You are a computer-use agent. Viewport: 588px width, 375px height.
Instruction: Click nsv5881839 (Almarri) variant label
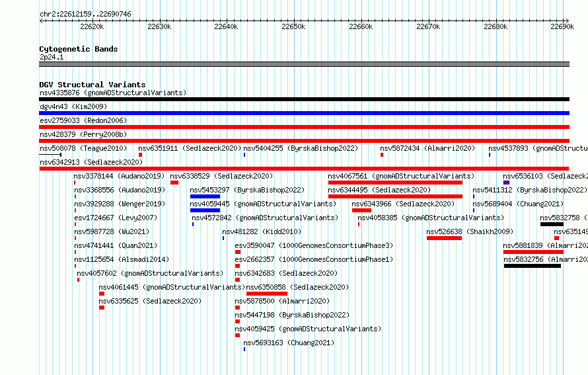click(545, 245)
